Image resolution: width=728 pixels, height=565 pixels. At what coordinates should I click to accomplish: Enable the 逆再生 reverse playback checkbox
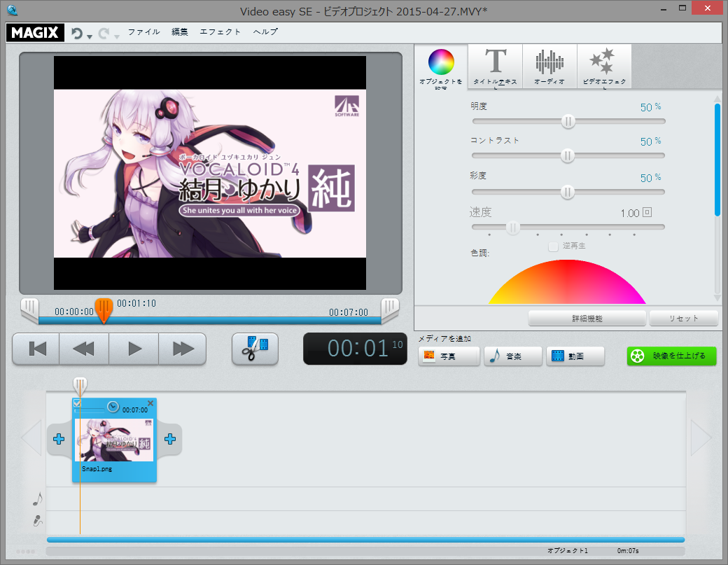[553, 246]
